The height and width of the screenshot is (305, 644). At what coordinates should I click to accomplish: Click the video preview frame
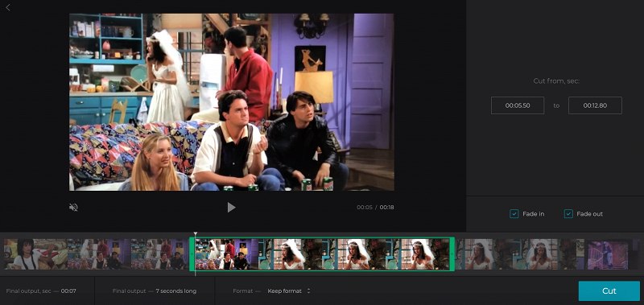click(232, 102)
